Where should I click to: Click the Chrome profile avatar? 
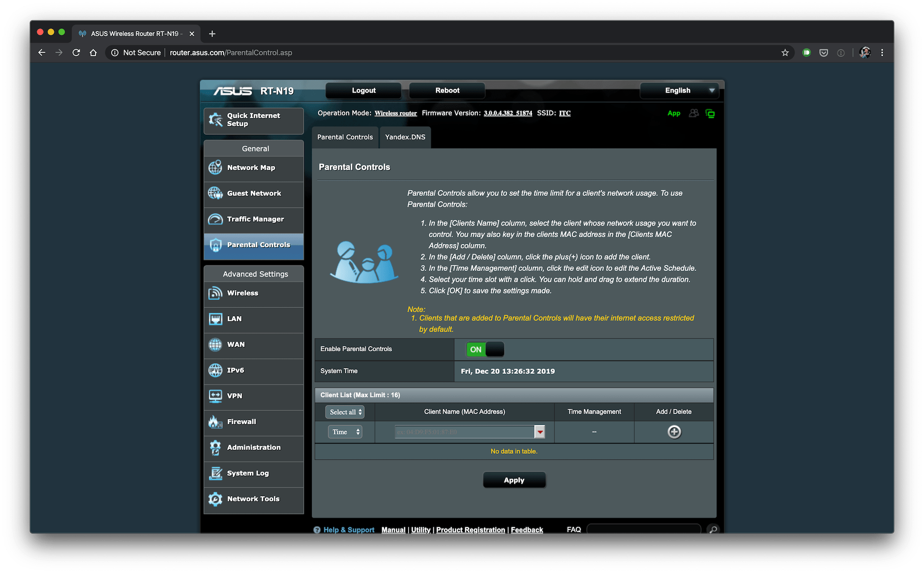click(x=865, y=52)
